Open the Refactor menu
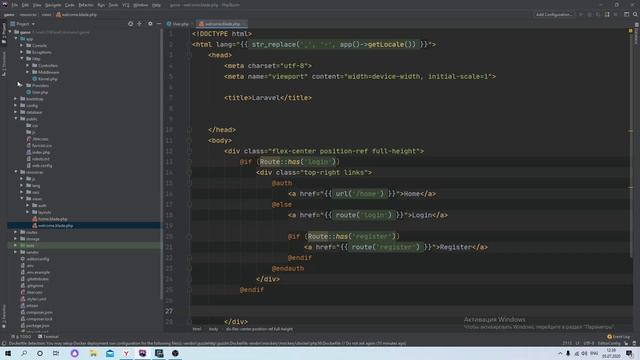 [x=86, y=5]
